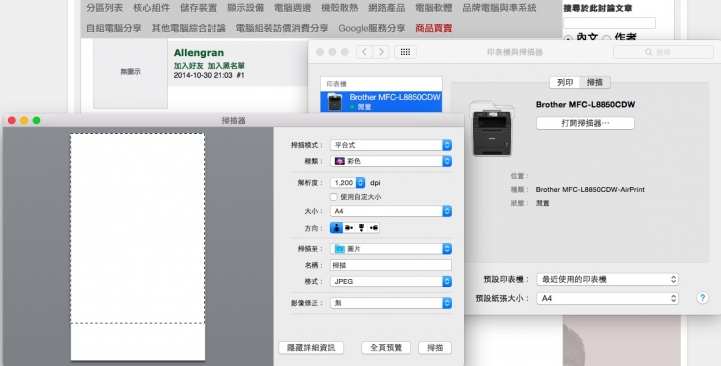Click the large Brother printer image
The image size is (721, 366).
pyautogui.click(x=492, y=128)
